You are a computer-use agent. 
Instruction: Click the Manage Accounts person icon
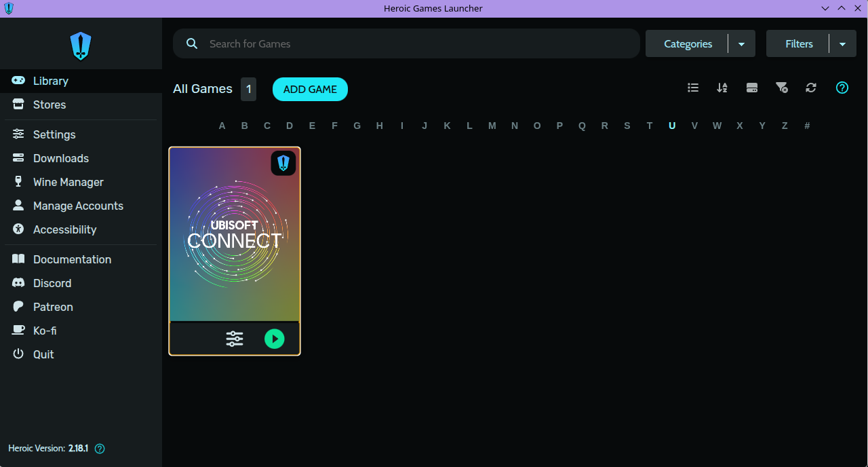18,206
